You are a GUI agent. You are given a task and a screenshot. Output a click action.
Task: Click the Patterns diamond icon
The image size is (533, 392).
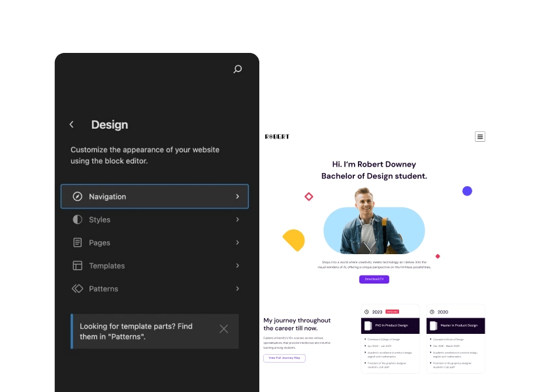click(78, 289)
